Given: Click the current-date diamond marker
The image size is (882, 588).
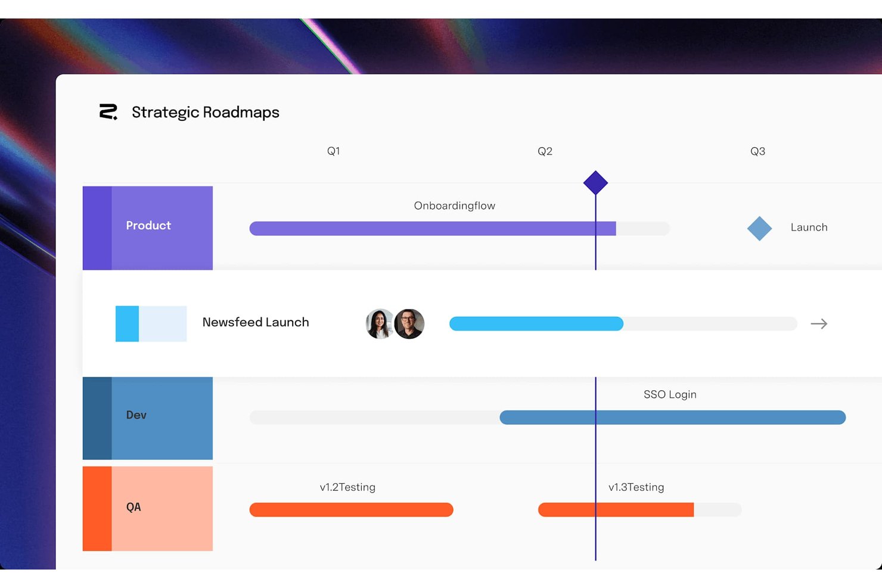Looking at the screenshot, I should pos(595,182).
